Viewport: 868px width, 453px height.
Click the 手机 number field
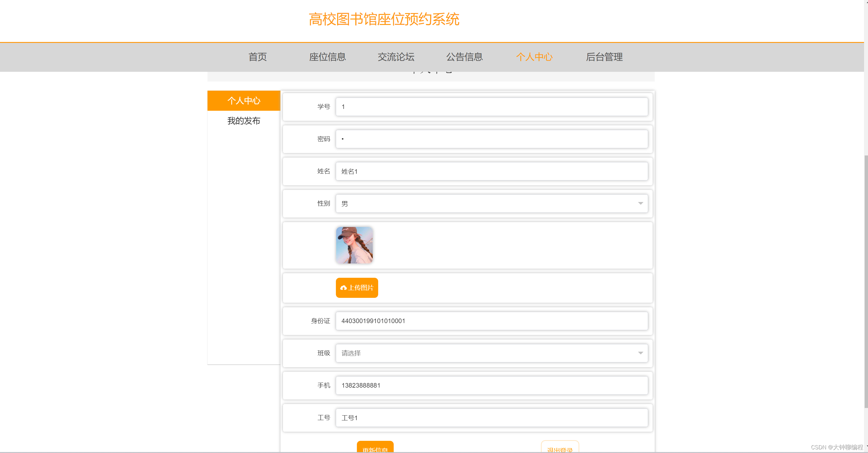coord(491,385)
